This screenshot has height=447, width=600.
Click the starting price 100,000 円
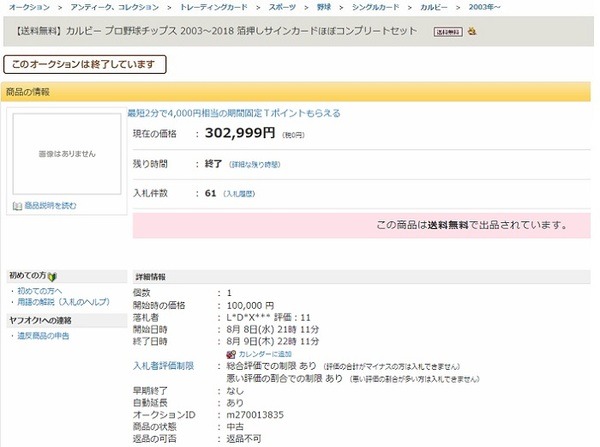click(x=250, y=306)
